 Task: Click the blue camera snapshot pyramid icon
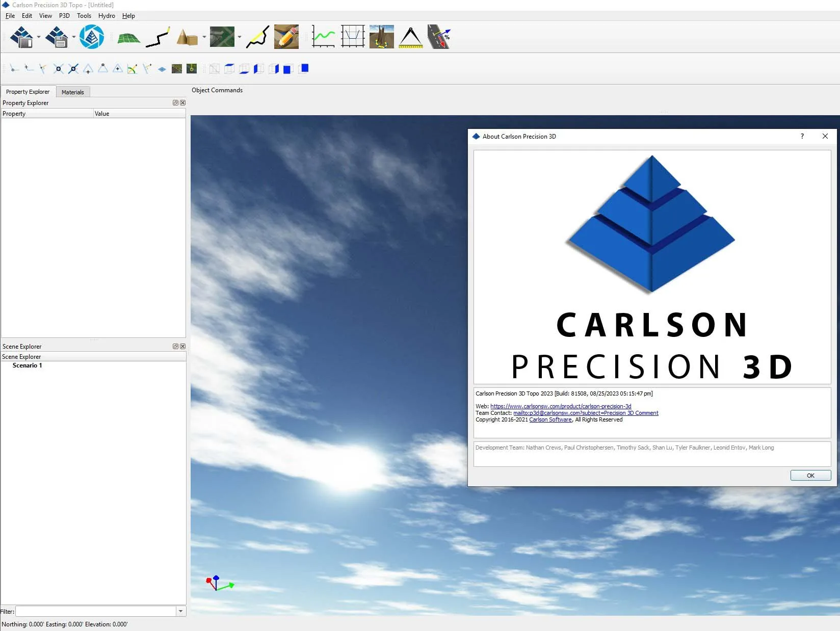click(x=92, y=37)
